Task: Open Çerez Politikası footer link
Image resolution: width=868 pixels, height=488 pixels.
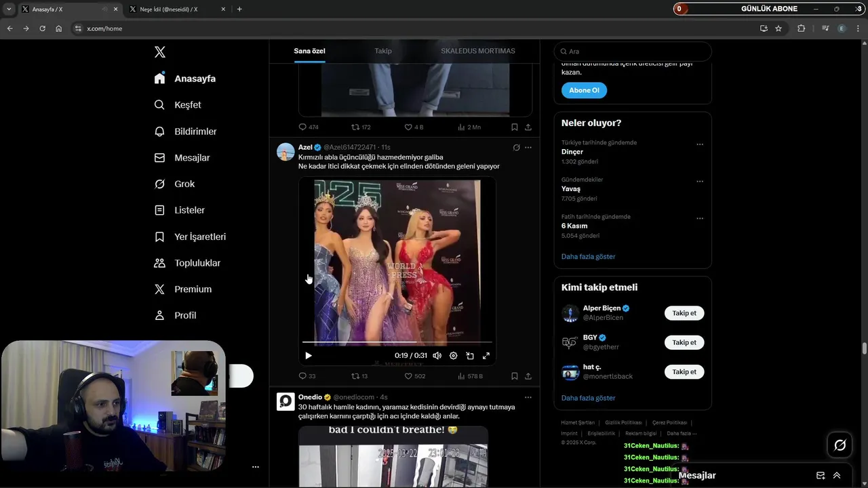Action: point(670,422)
